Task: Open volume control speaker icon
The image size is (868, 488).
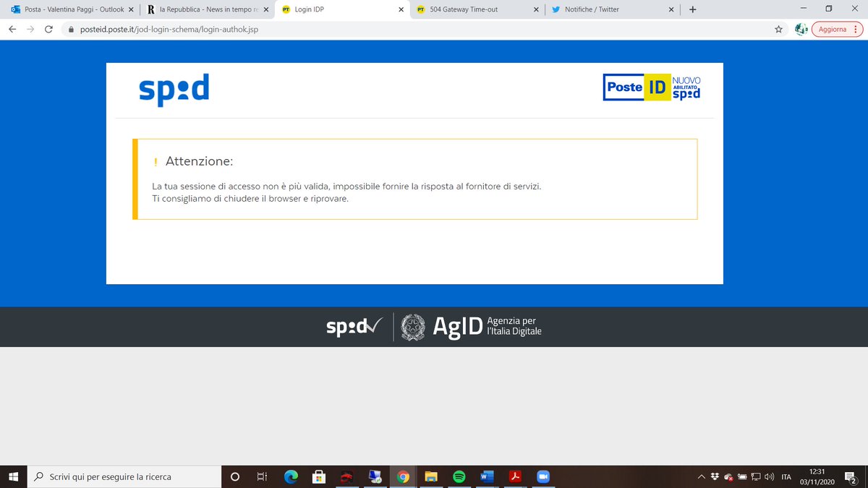Action: tap(768, 476)
